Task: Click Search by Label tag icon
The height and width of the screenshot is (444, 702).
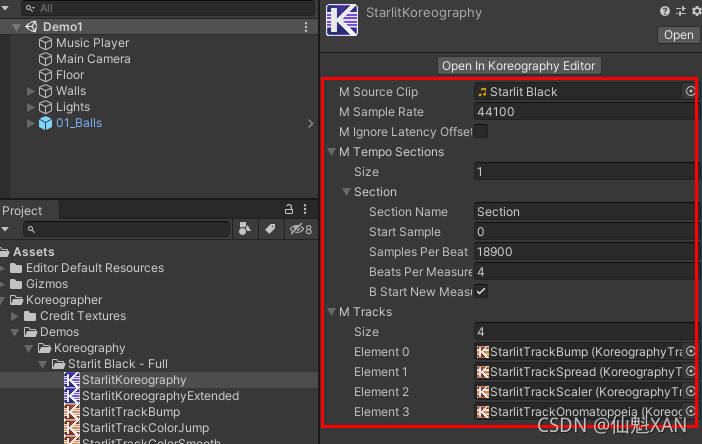Action: click(x=270, y=229)
